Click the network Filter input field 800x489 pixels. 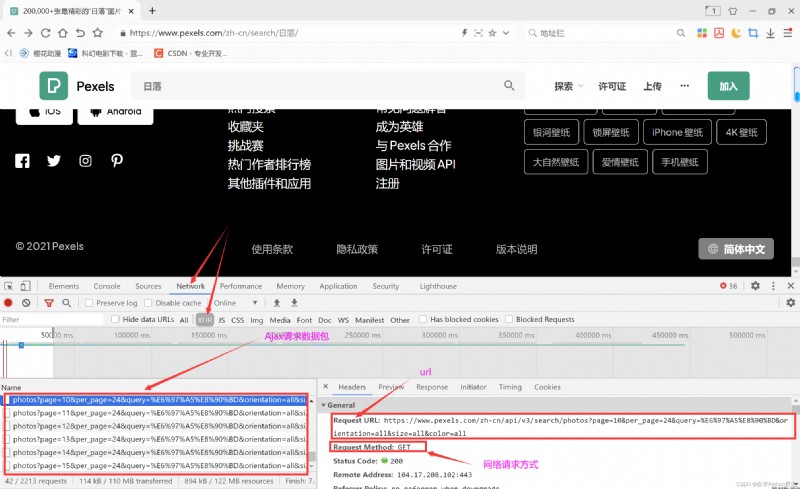tap(53, 320)
